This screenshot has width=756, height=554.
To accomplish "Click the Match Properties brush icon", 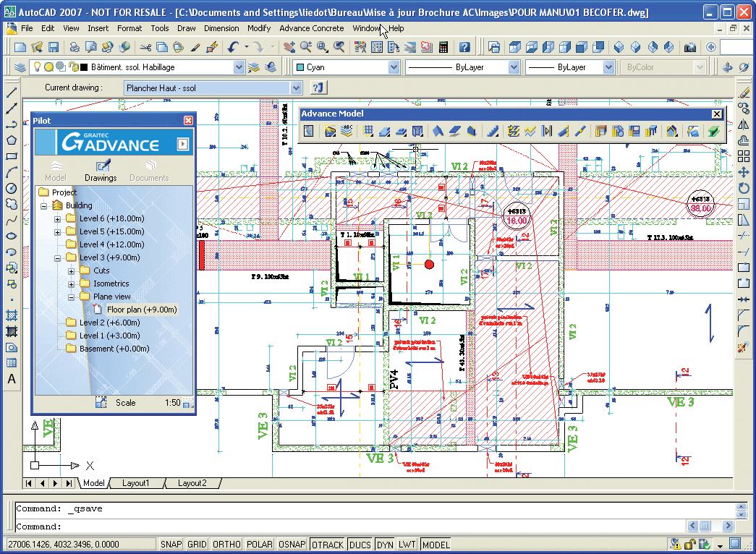I will pos(195,47).
